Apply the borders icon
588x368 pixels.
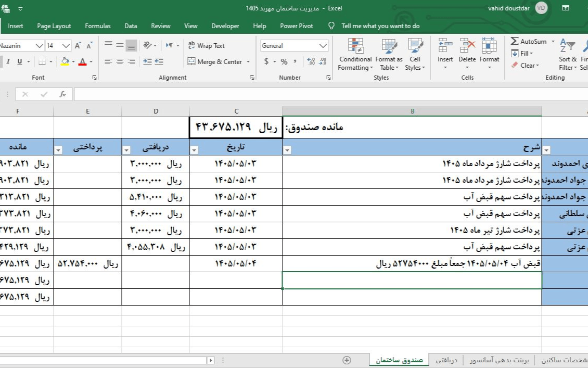42,61
